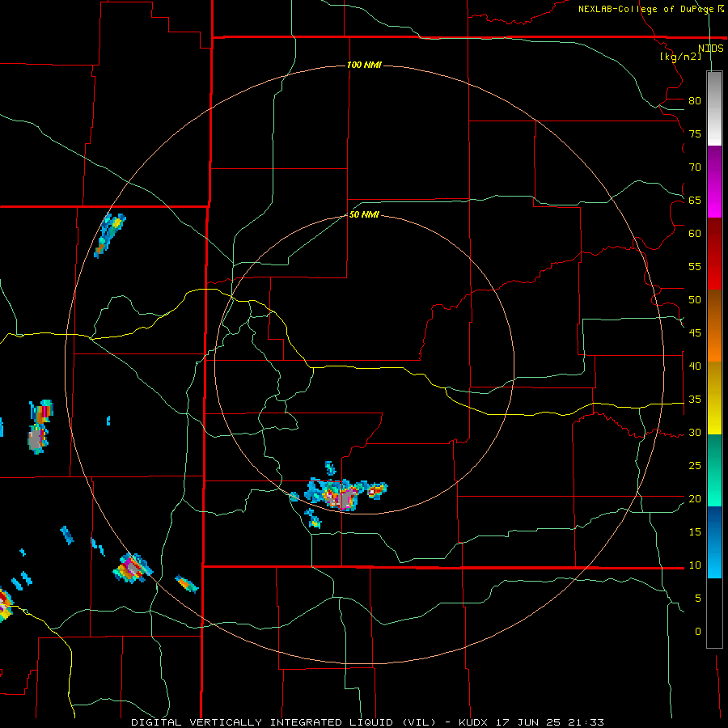
Task: Click the 10 value on the color scale
Action: pos(695,565)
